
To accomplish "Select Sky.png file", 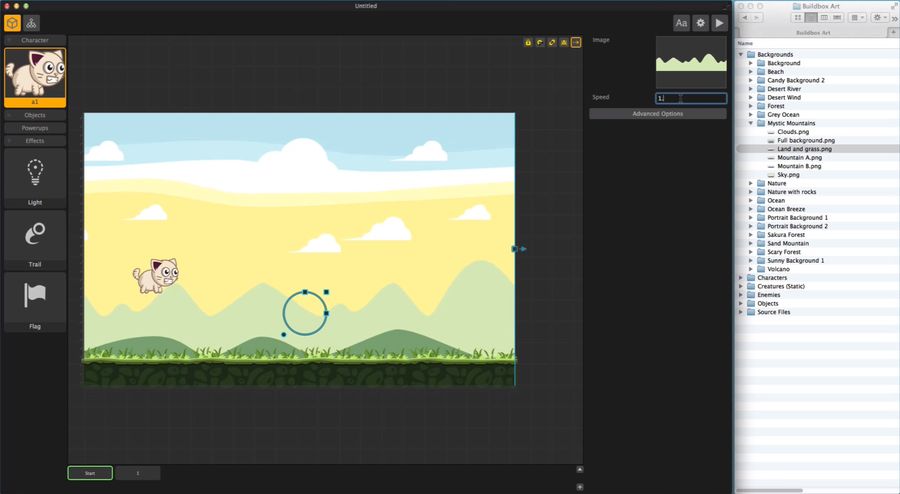I will point(788,175).
